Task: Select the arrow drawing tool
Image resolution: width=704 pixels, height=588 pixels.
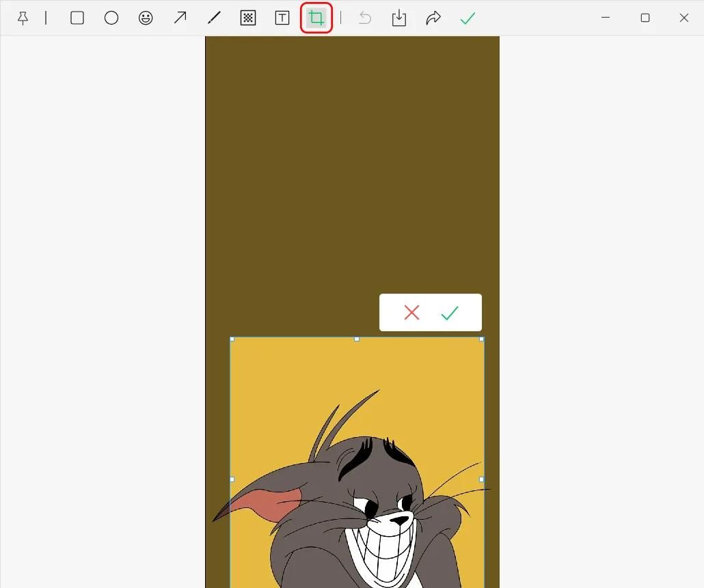Action: coord(180,18)
